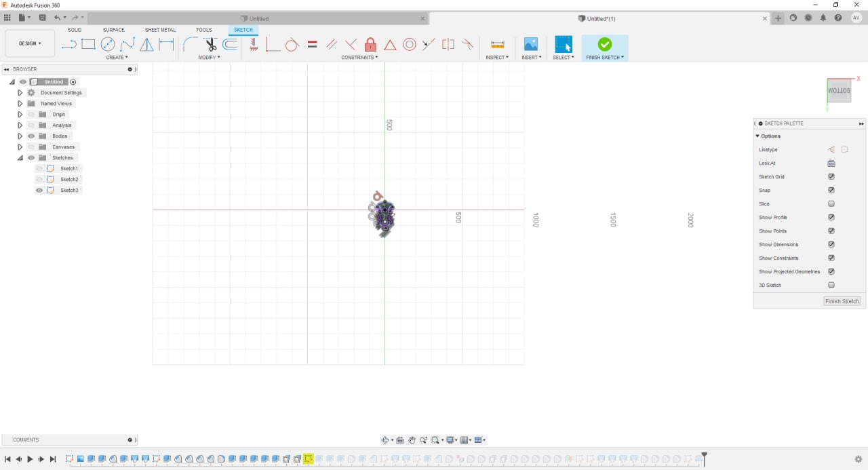Image resolution: width=868 pixels, height=470 pixels.
Task: Select the Fit Point Spline tool
Action: point(127,45)
